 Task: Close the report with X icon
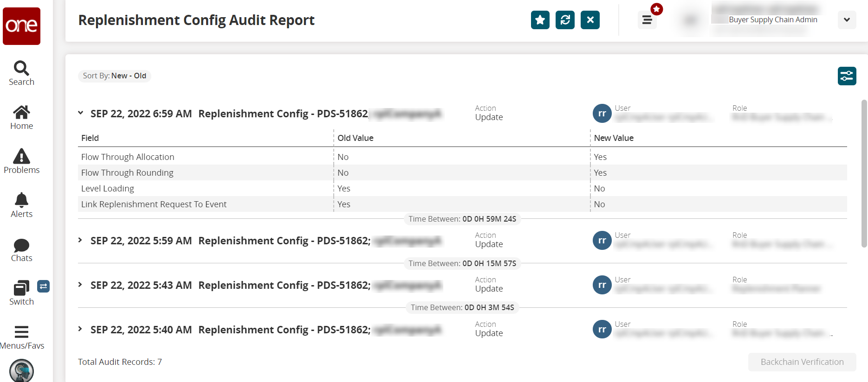tap(590, 20)
